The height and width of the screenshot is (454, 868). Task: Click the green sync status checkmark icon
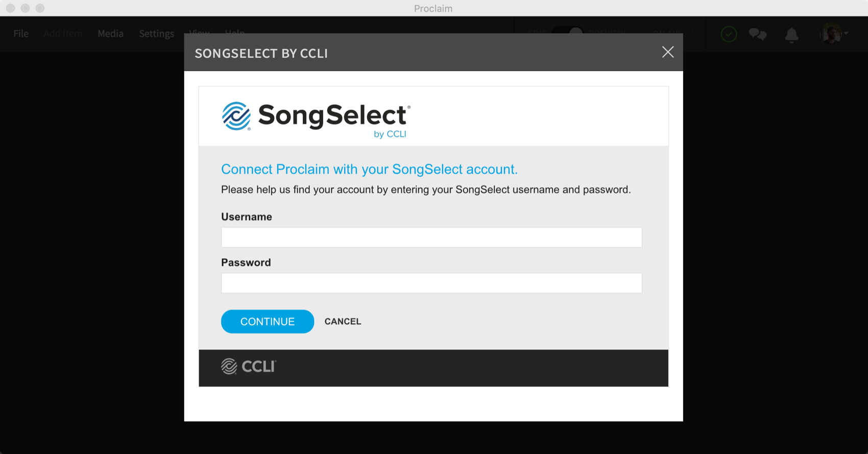[729, 34]
